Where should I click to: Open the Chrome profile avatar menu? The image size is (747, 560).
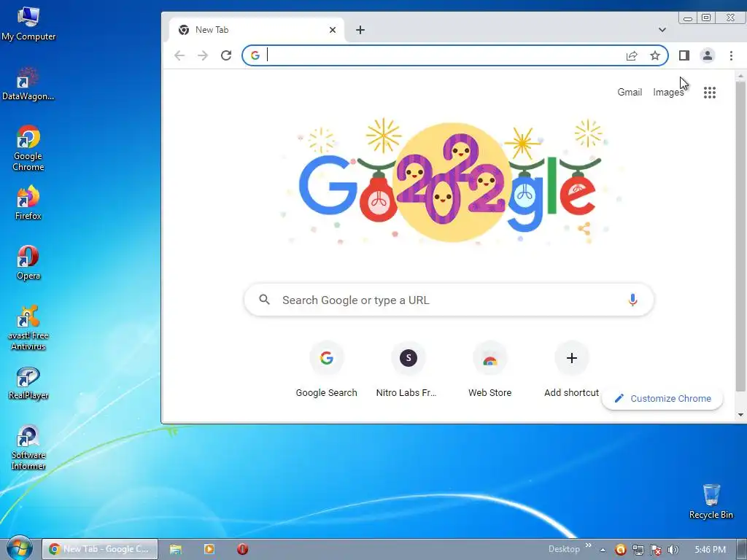pyautogui.click(x=708, y=55)
